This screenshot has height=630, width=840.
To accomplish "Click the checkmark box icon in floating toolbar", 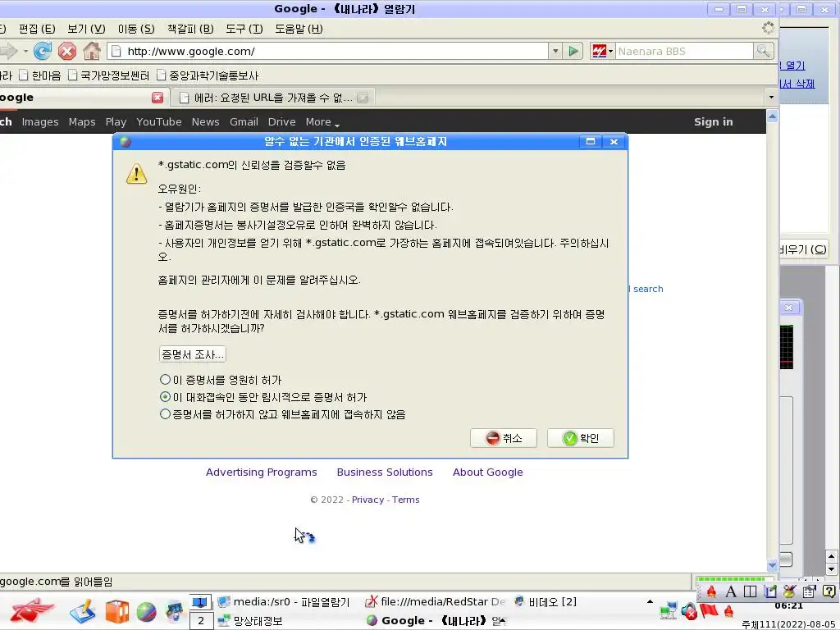I will pyautogui.click(x=769, y=591).
